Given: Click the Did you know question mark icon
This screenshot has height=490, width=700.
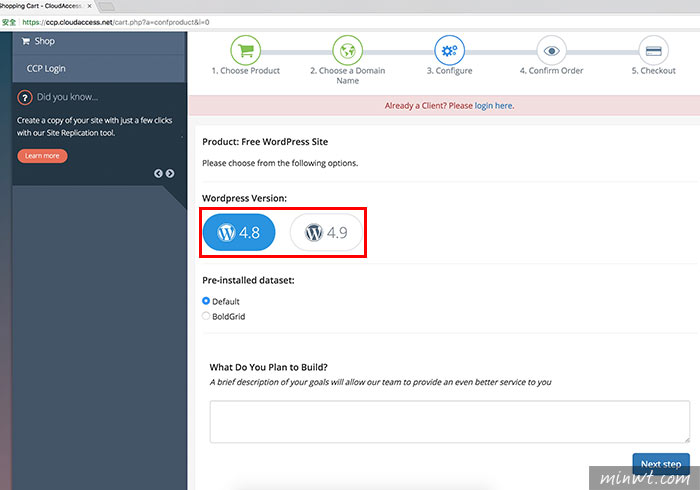Looking at the screenshot, I should point(25,97).
